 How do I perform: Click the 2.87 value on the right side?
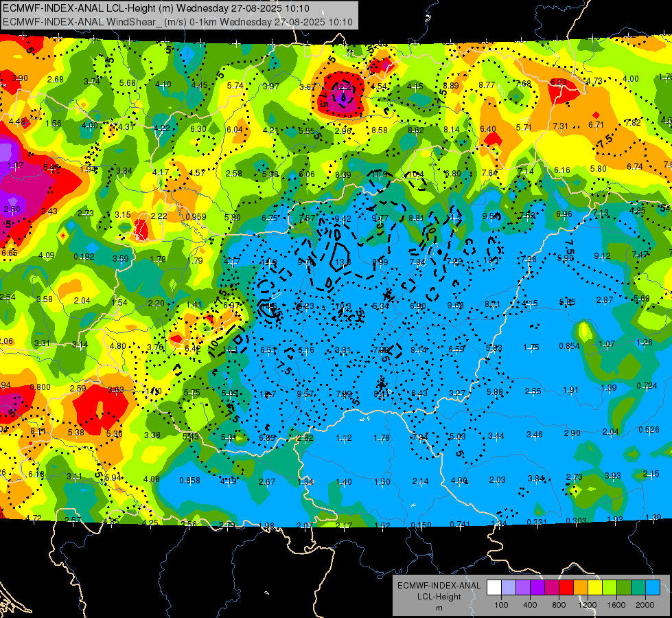click(604, 300)
